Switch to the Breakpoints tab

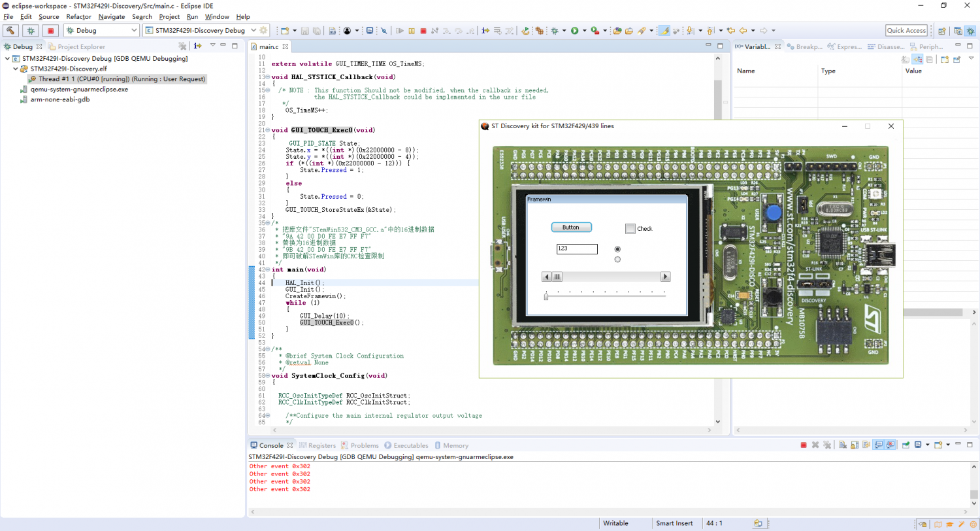click(x=804, y=46)
